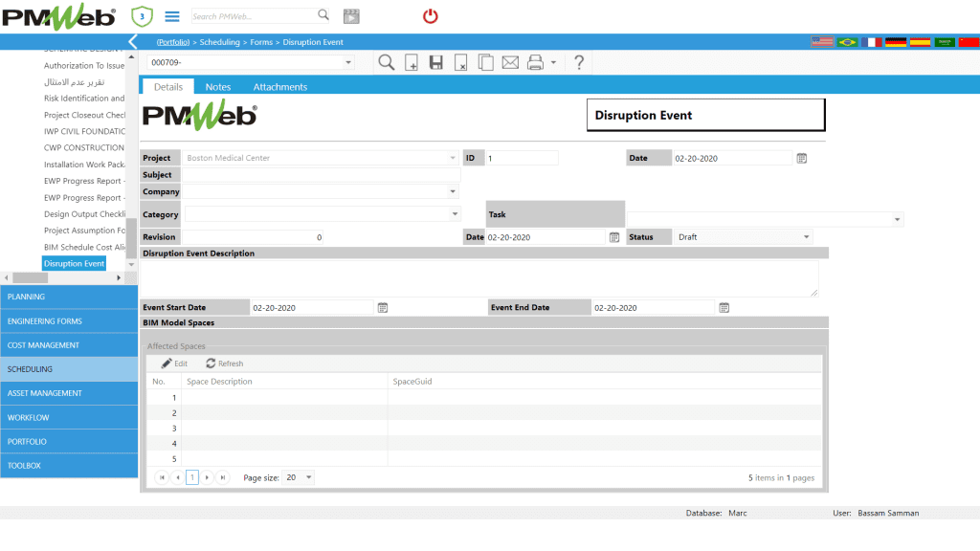The height and width of the screenshot is (551, 980).
Task: Expand the record number 000709 dropdown
Action: [x=348, y=62]
